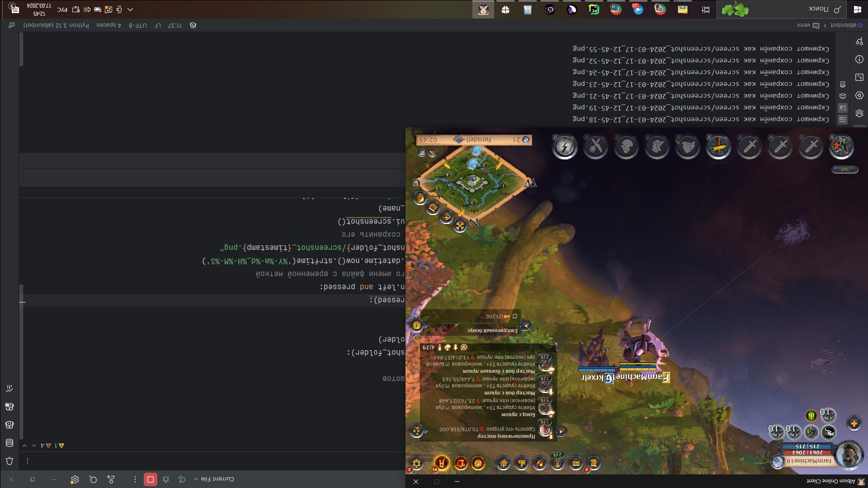This screenshot has height=488, width=868.
Task: Open the 4 spaces indent selector
Action: [x=108, y=25]
